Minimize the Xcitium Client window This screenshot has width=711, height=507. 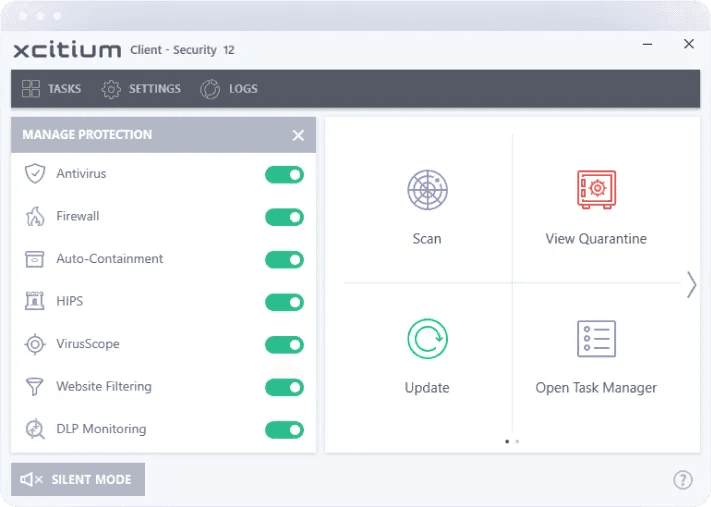pyautogui.click(x=648, y=44)
